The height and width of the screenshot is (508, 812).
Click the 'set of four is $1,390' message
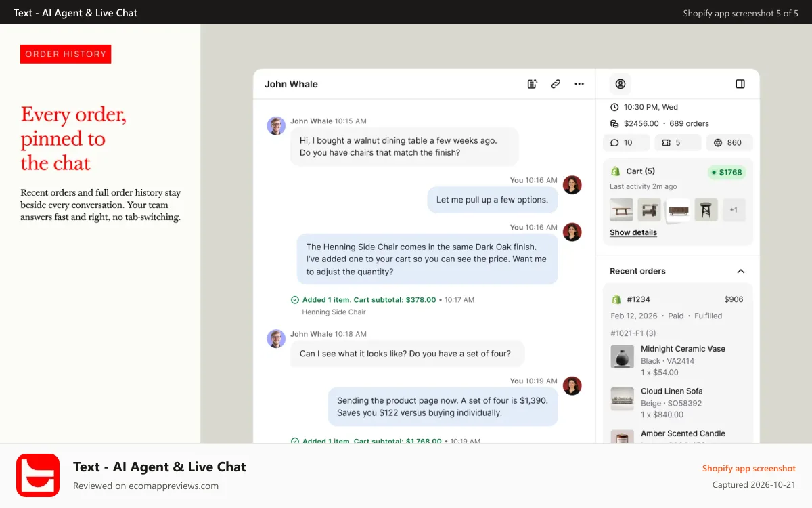(x=443, y=406)
